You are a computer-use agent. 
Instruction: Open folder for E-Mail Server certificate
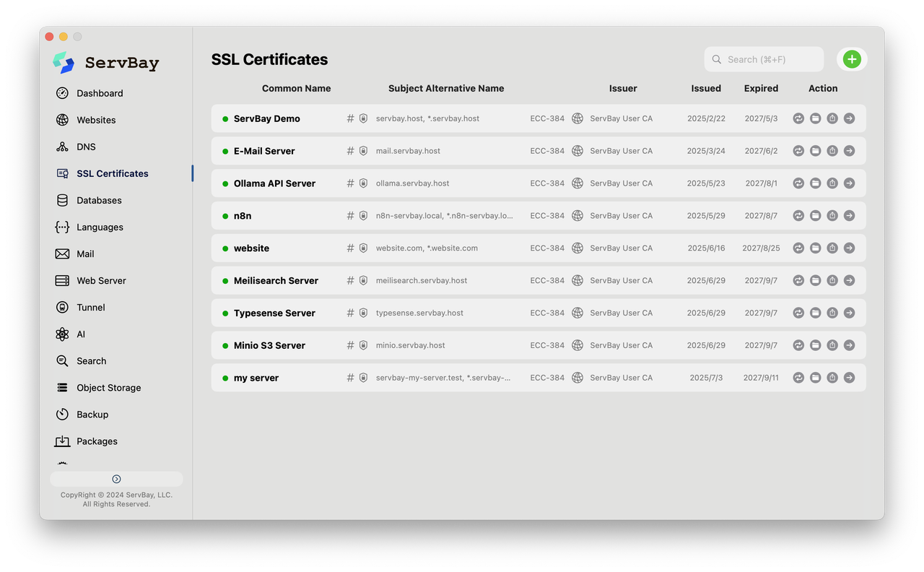pos(815,151)
